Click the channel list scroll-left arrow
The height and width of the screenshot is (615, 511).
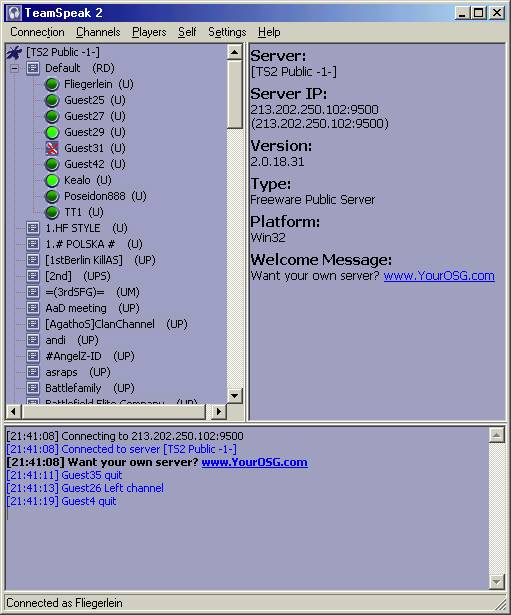click(x=14, y=411)
